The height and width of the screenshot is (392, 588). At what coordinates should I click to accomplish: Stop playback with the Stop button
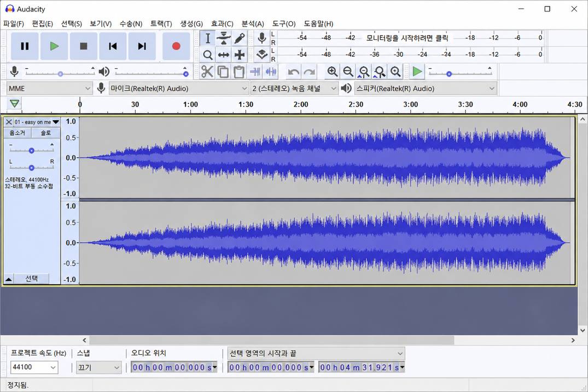click(84, 46)
